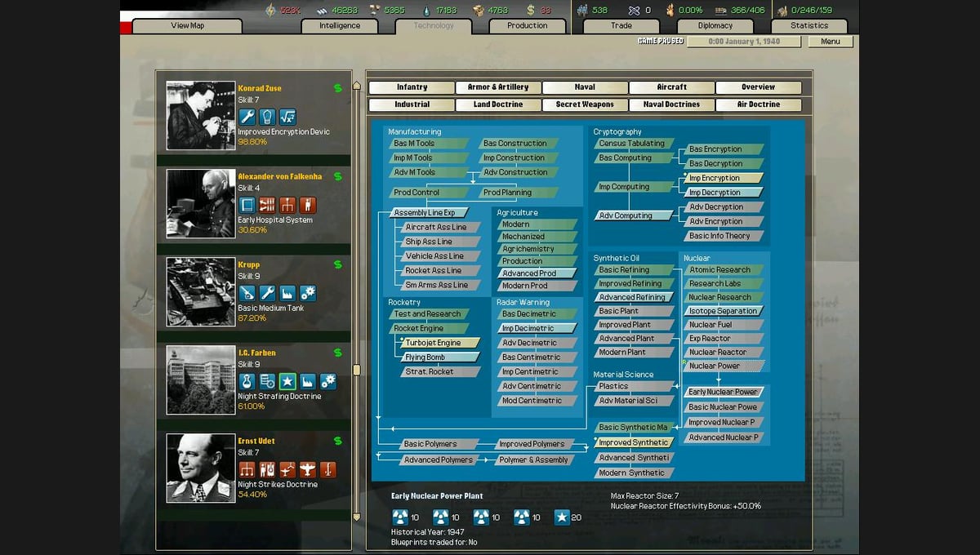Click the lightbulb specialty icon for Konrad Zuse
This screenshot has height=555, width=980.
click(x=267, y=117)
